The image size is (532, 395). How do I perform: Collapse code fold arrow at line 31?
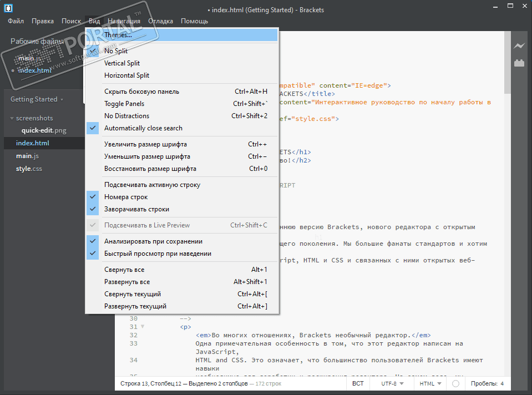(143, 326)
